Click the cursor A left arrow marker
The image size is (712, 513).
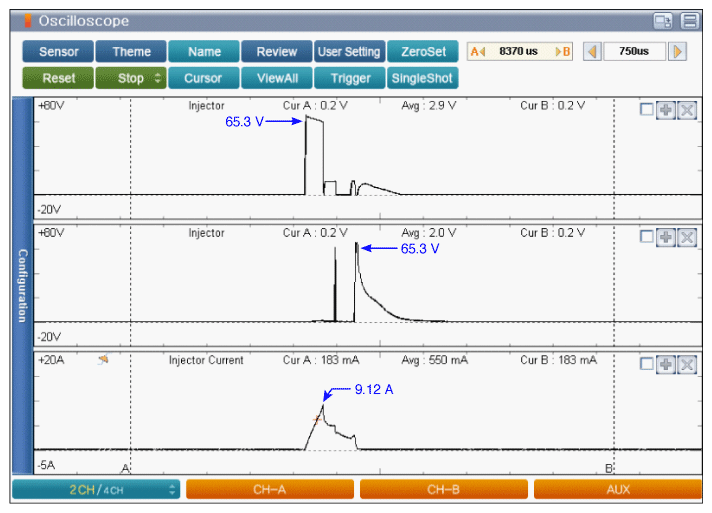click(x=478, y=51)
